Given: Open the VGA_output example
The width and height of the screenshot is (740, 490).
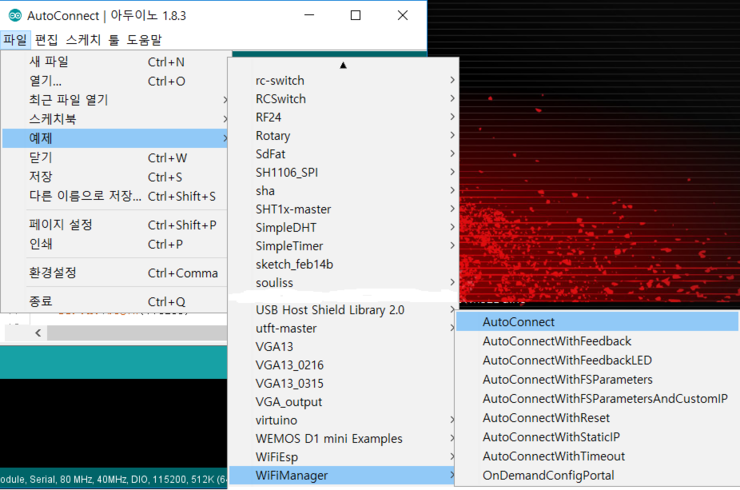Looking at the screenshot, I should point(343,402).
